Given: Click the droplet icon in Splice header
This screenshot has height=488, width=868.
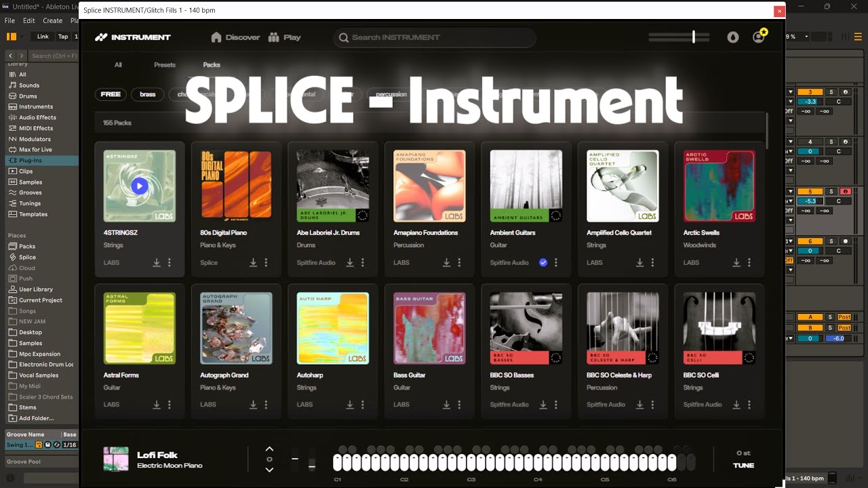Looking at the screenshot, I should [x=733, y=37].
